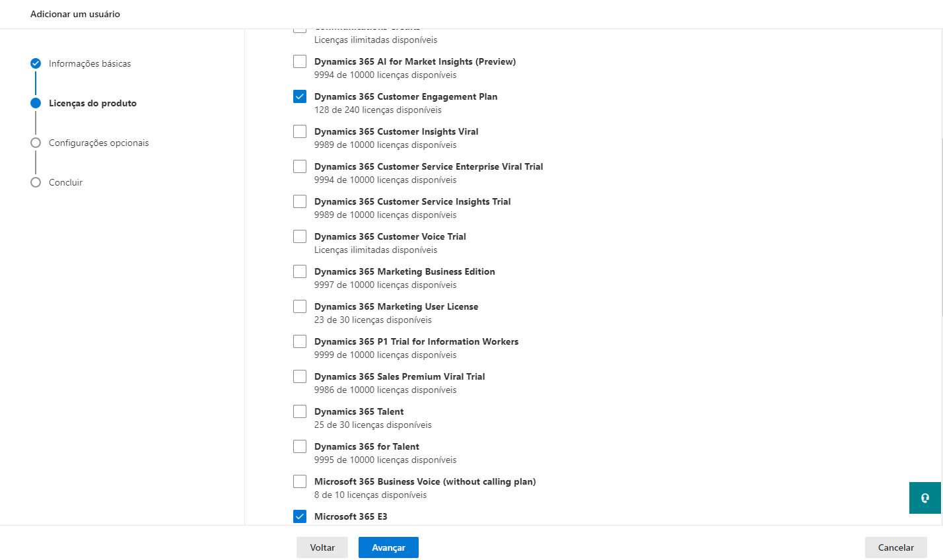Enable Microsoft 365 Business Voice (without calling plan)
This screenshot has height=560, width=943.
(300, 481)
